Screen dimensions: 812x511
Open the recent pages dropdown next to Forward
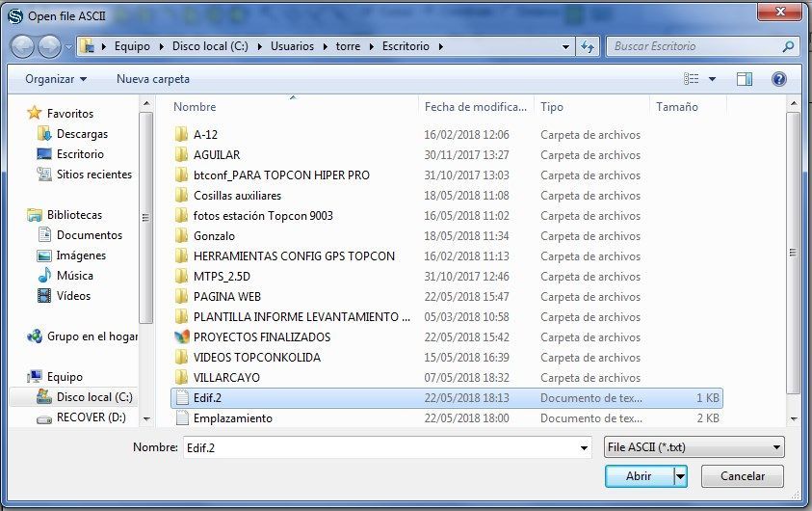click(68, 47)
